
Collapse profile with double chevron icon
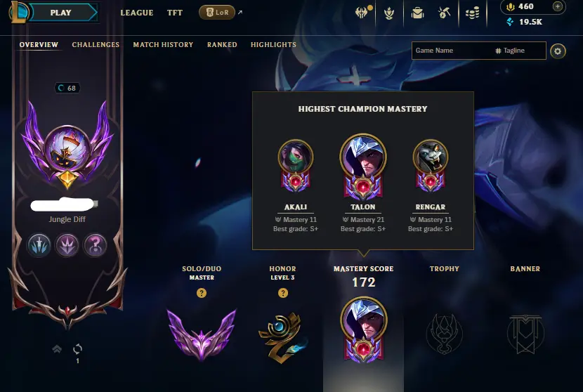click(x=57, y=349)
